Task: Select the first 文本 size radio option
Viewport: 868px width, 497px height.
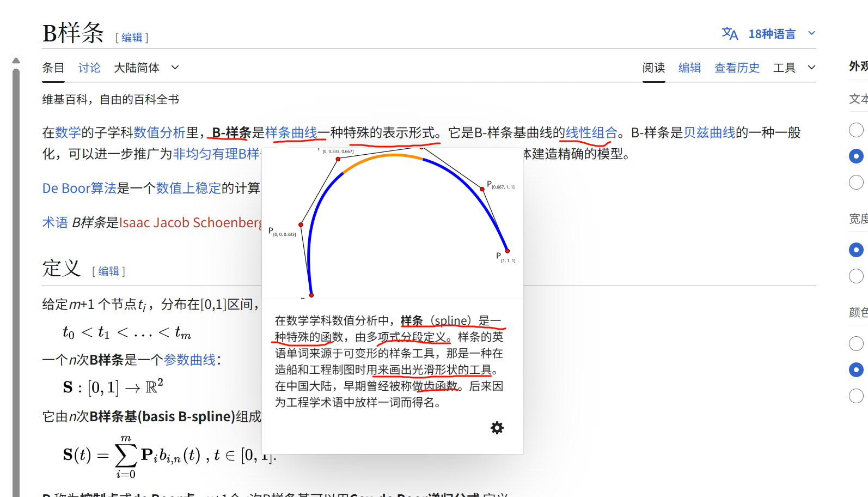Action: coord(856,130)
